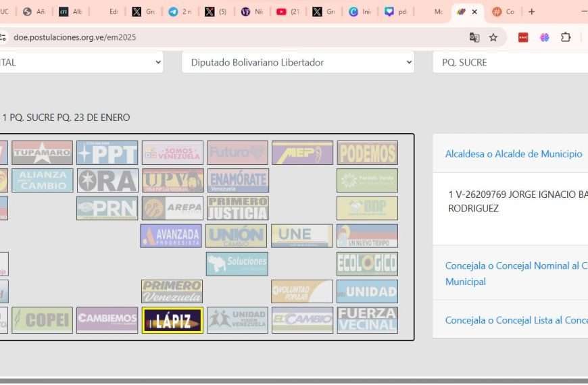Switch to the Co tab
Screen dimensions: 588x385
[504, 11]
